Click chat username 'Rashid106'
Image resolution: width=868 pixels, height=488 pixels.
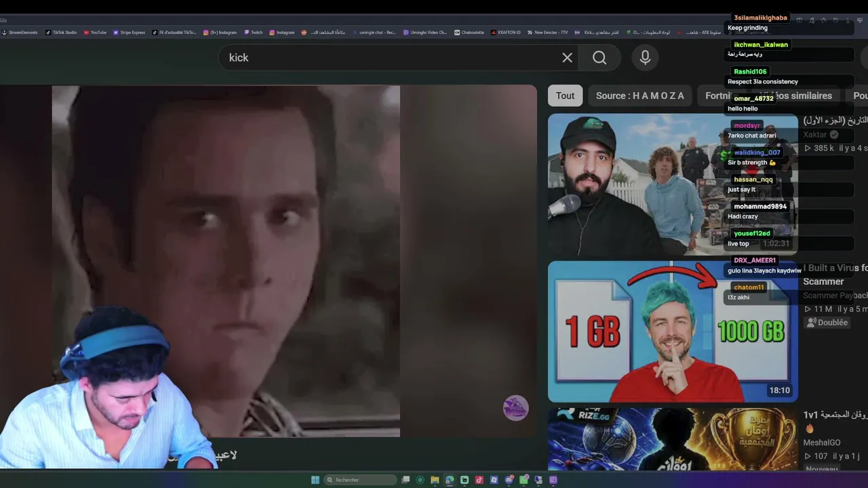[x=750, y=71]
